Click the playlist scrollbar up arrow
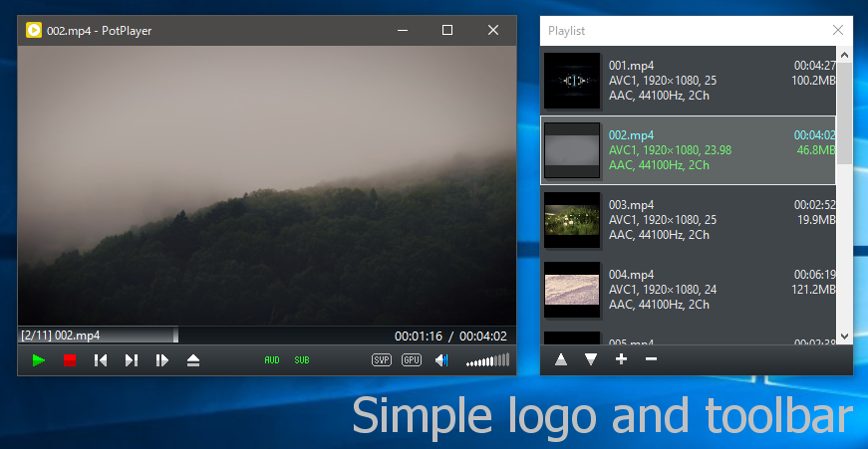Viewport: 868px width, 449px height. pos(845,55)
